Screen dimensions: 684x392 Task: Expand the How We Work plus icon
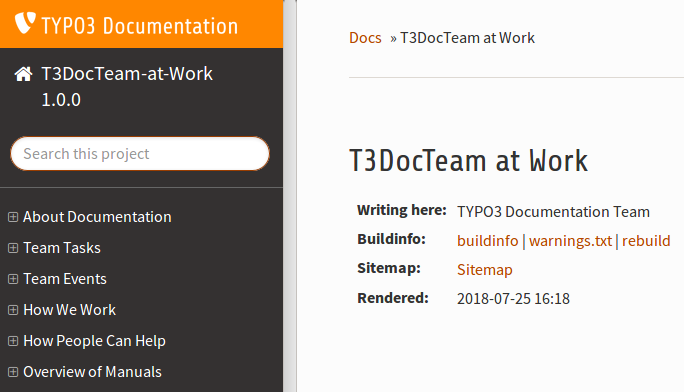13,310
